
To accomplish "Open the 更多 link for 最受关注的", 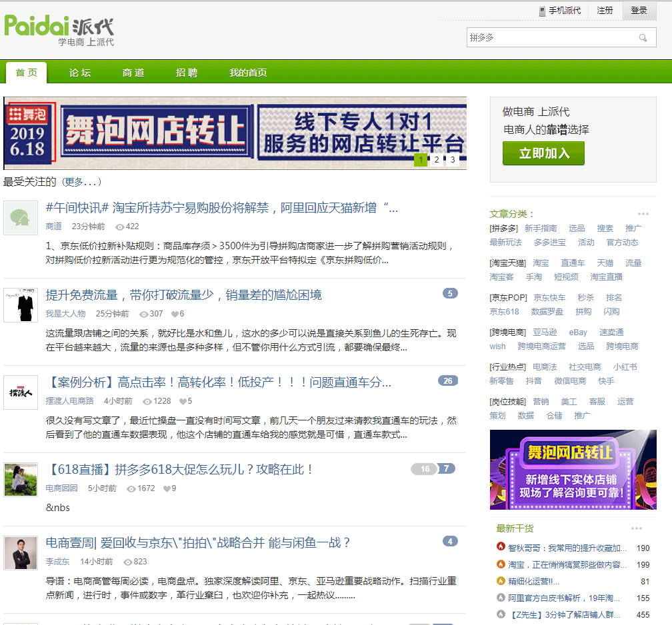I will click(82, 181).
